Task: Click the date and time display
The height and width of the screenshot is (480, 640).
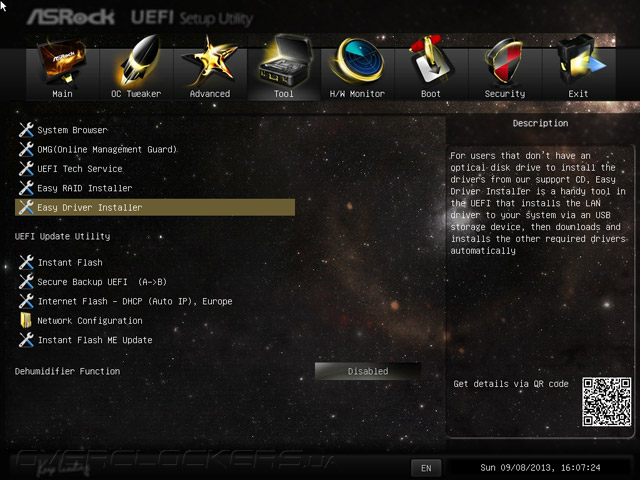Action: coord(540,468)
